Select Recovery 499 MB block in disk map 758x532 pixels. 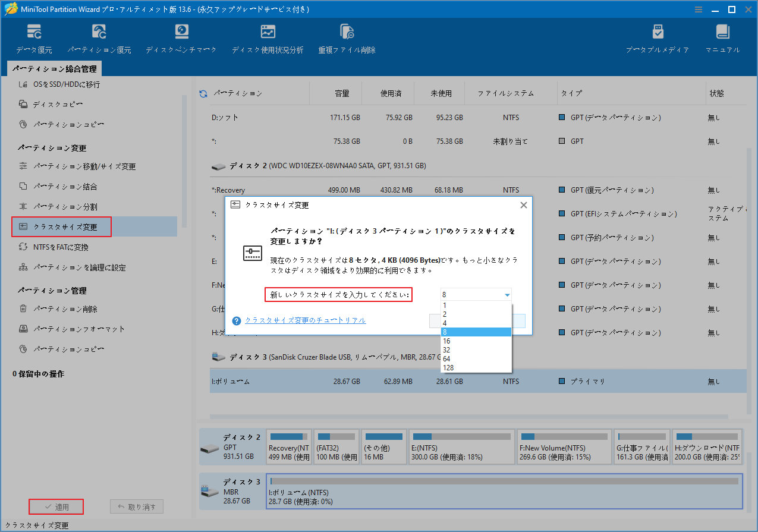288,446
